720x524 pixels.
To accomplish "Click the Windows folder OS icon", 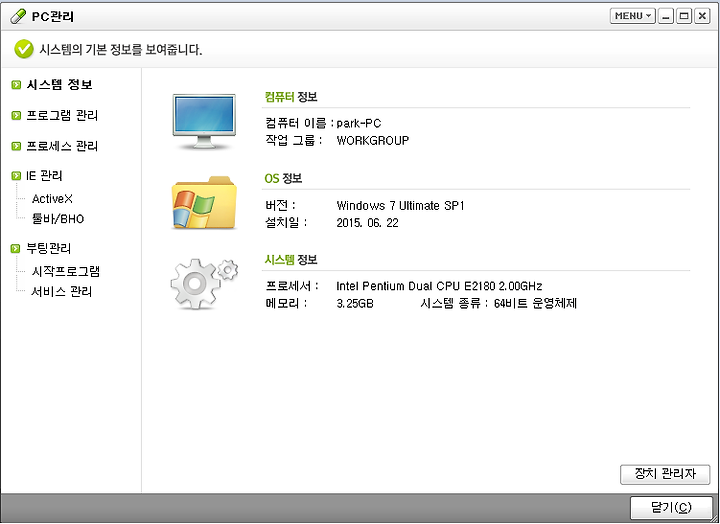I will (x=204, y=203).
